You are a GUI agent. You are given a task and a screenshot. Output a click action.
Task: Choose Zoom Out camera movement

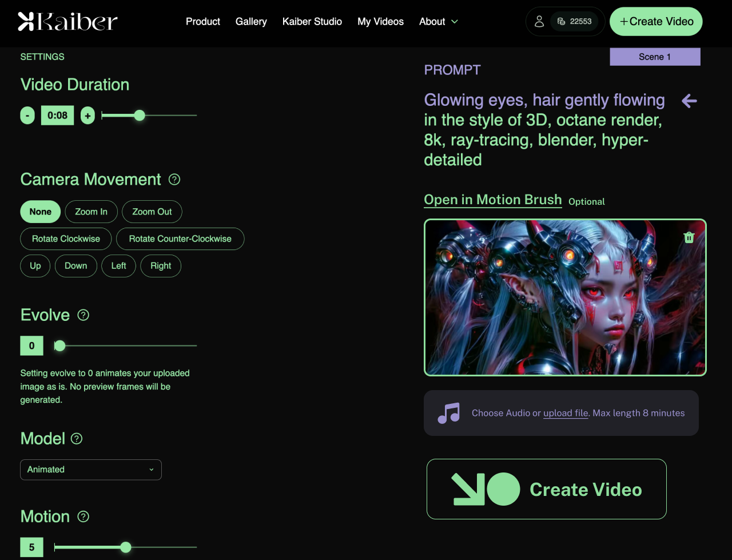tap(152, 212)
